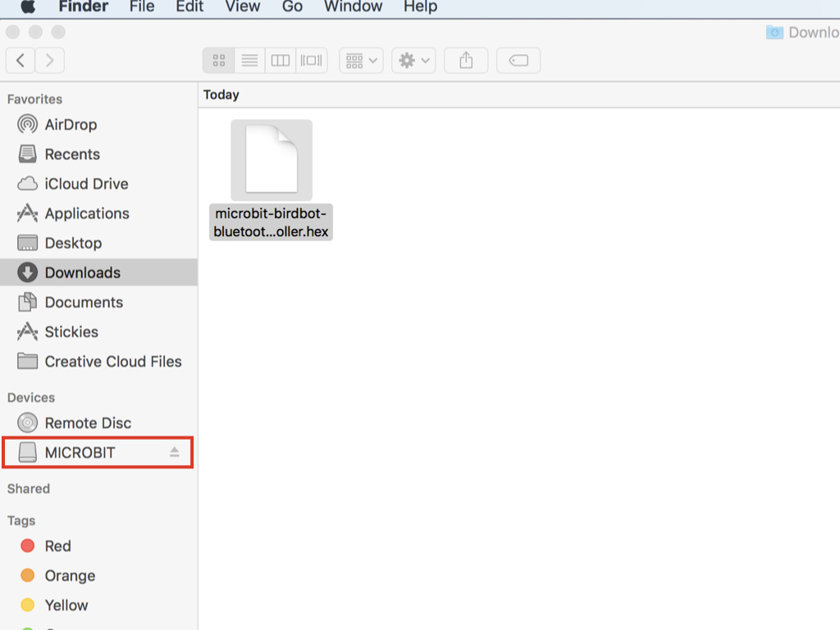Open Applications in the sidebar
Screen dimensions: 840x630
tap(99, 213)
